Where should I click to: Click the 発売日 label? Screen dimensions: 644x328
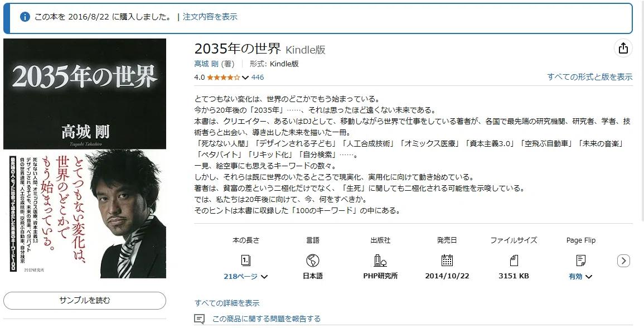[447, 240]
